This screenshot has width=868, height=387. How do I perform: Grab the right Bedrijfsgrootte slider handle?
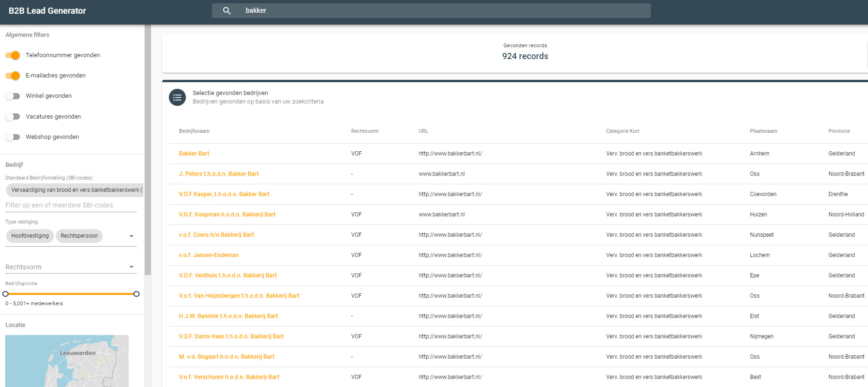136,294
